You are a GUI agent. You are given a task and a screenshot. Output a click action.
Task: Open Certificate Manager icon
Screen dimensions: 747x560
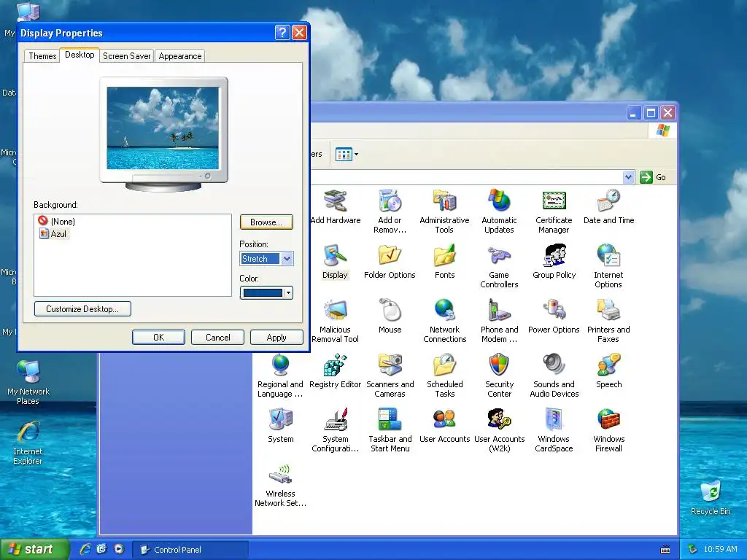click(554, 211)
